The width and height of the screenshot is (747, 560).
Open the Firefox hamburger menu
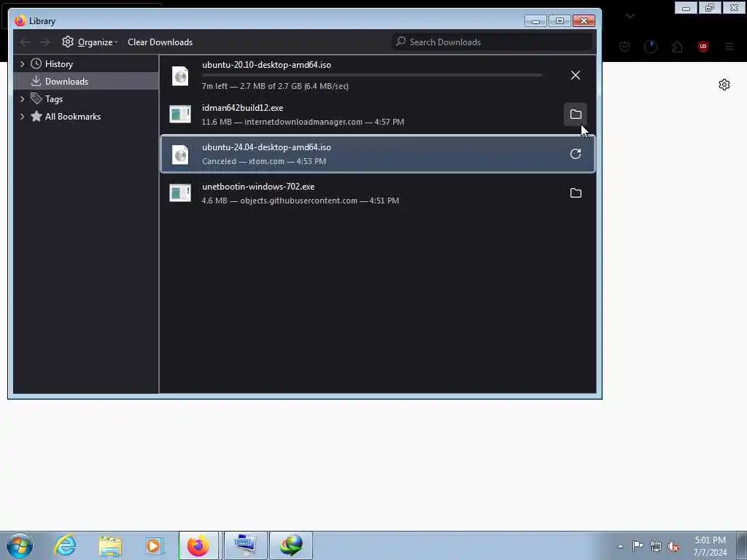point(729,47)
